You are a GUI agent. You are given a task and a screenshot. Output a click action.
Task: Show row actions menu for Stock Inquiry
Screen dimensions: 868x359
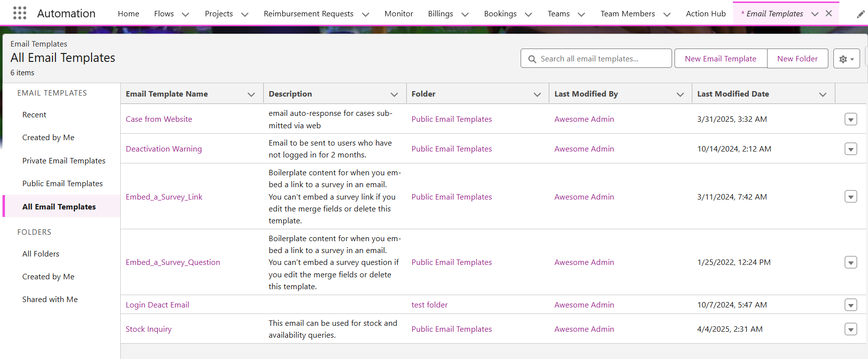click(x=851, y=329)
